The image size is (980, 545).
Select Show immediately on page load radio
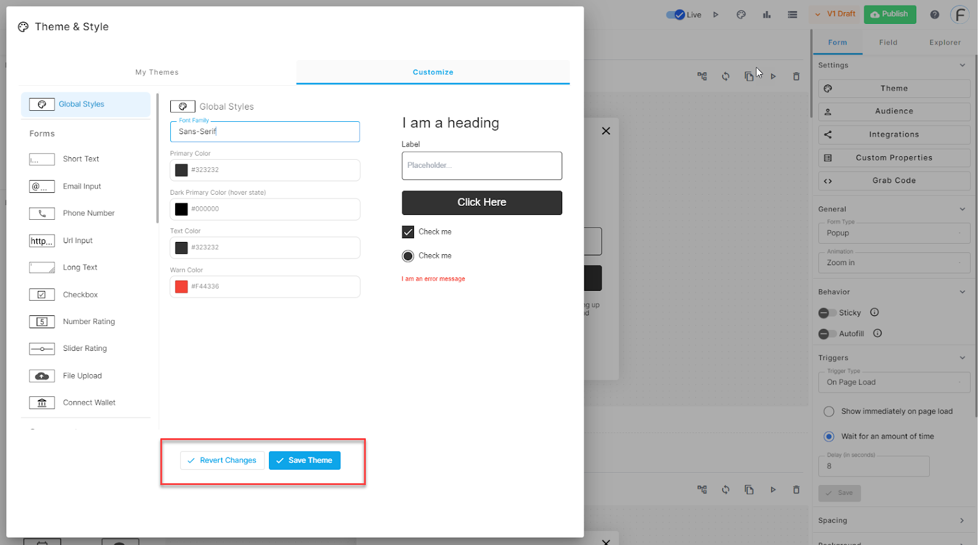coord(829,412)
